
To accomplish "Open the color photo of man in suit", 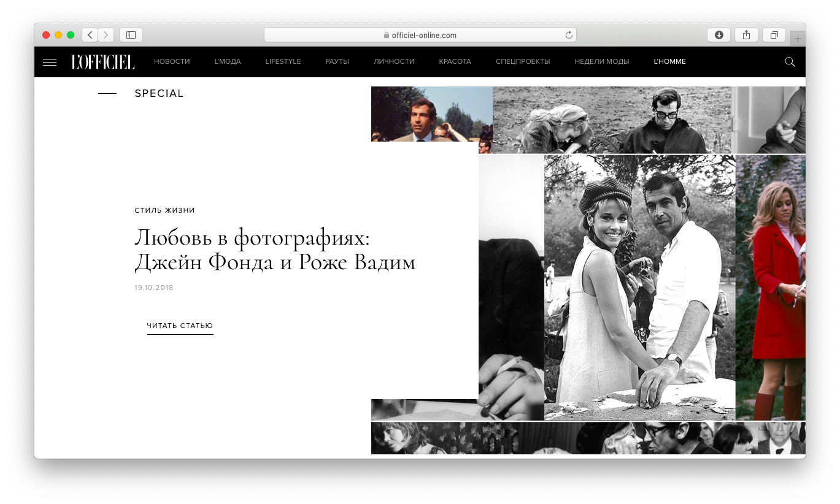I will click(431, 114).
